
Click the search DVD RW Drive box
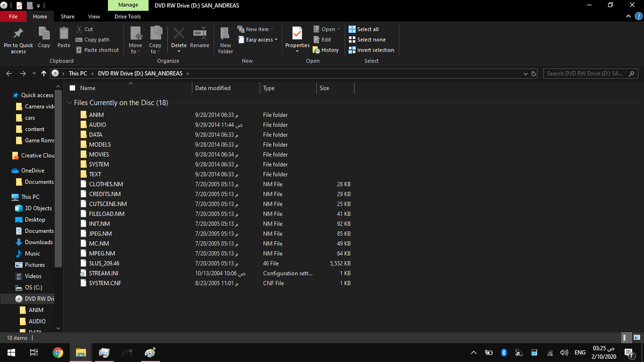point(590,73)
